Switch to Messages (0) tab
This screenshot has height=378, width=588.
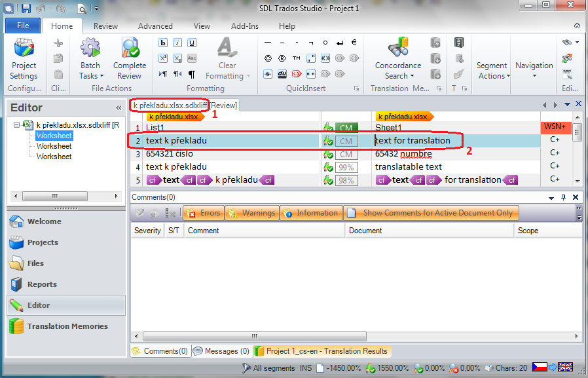221,351
